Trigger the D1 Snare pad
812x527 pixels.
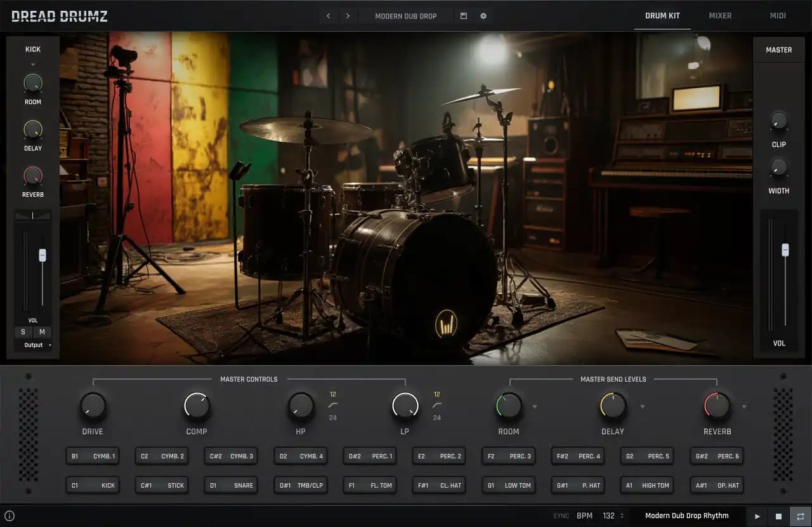pyautogui.click(x=231, y=485)
